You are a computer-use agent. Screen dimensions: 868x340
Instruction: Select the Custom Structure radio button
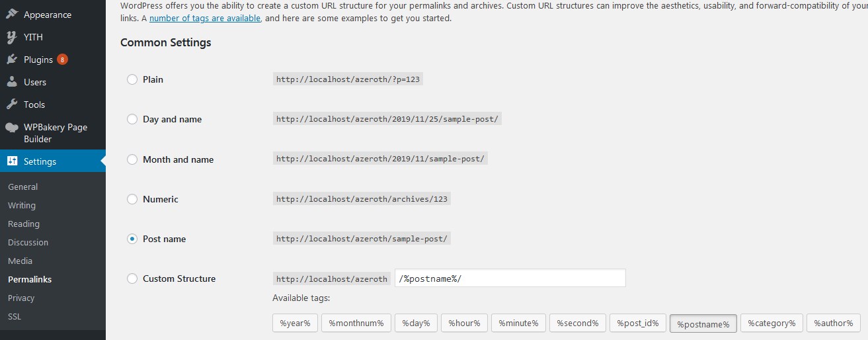tap(132, 278)
